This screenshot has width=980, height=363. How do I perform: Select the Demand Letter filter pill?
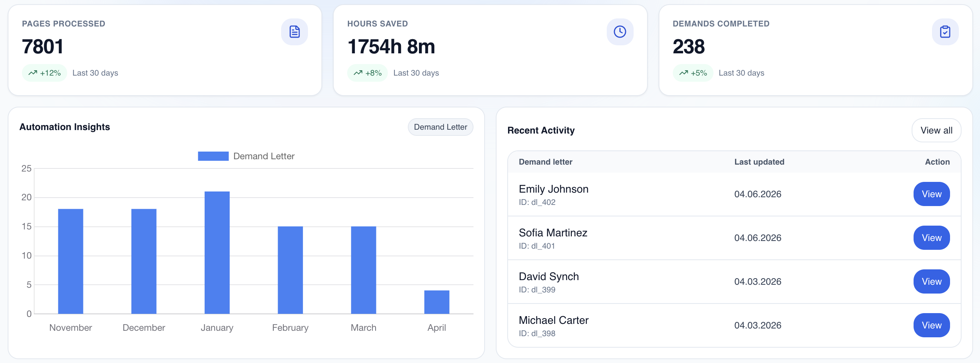[440, 127]
